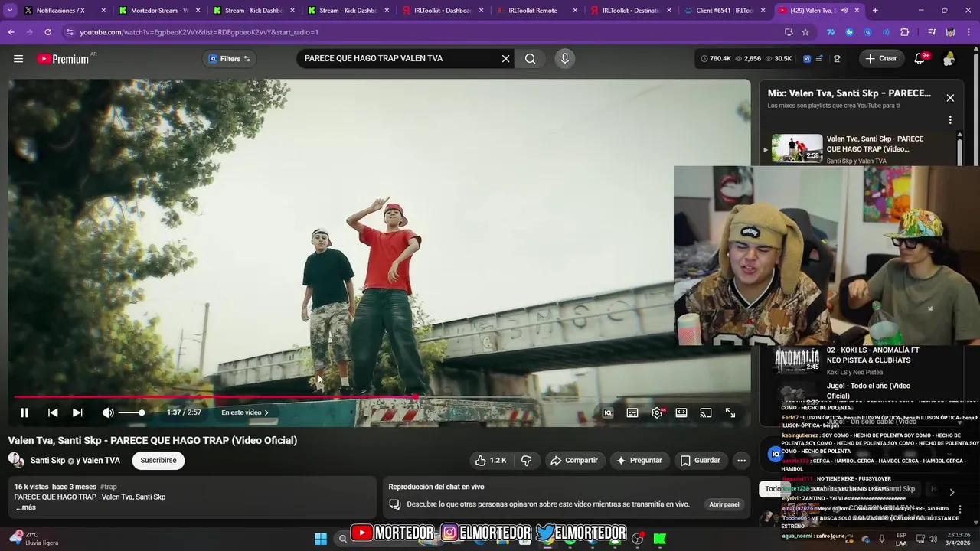The width and height of the screenshot is (980, 551).
Task: Play 'PARECE QUE HAGO TRAP' playlist thumbnail
Action: [797, 148]
